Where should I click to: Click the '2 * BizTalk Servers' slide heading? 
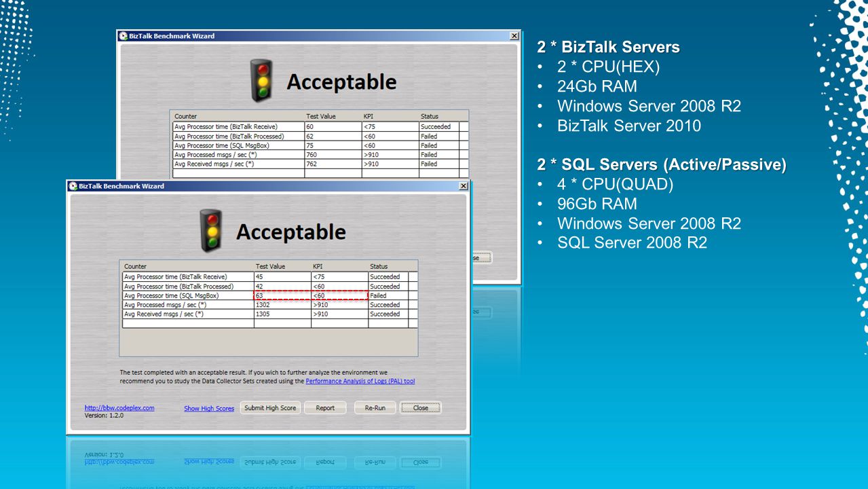click(x=608, y=47)
